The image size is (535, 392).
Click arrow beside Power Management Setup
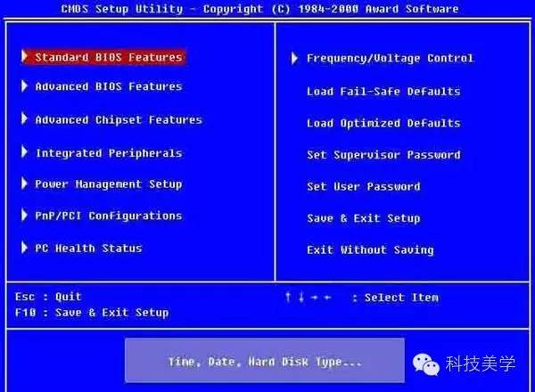pos(24,184)
